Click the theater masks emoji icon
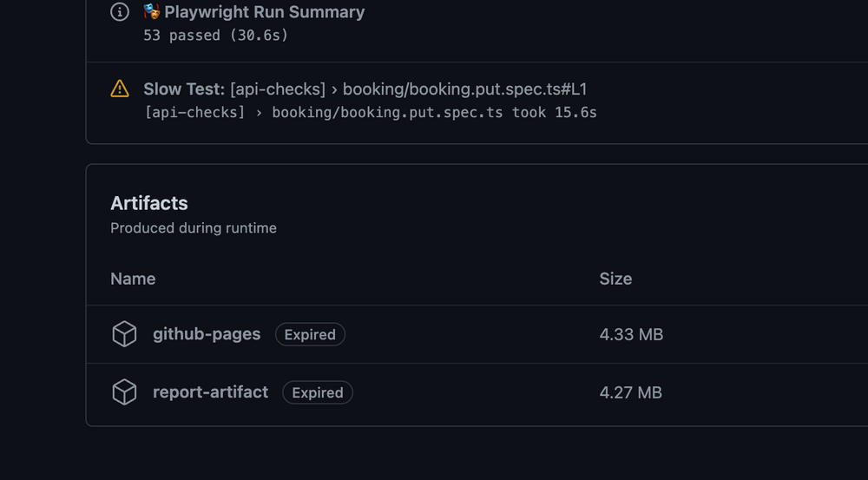868x480 pixels. [x=152, y=11]
